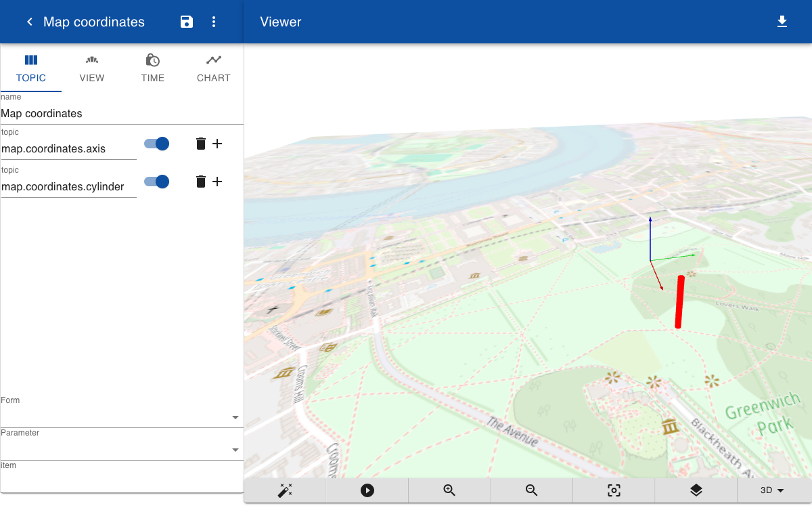Select the red cylinder on the map
This screenshot has height=508, width=812.
click(680, 302)
